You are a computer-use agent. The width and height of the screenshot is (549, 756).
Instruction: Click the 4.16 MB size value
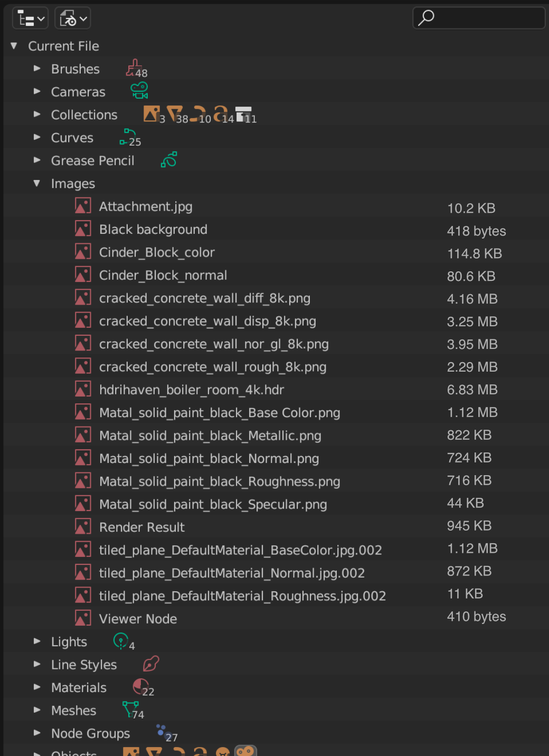point(472,299)
